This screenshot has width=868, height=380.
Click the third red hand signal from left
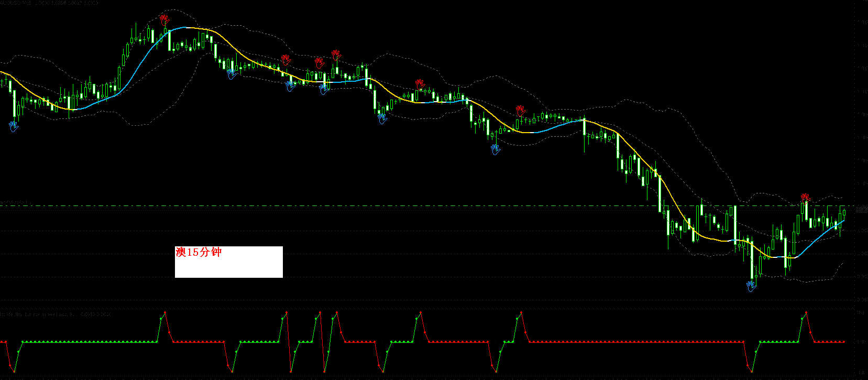(320, 63)
